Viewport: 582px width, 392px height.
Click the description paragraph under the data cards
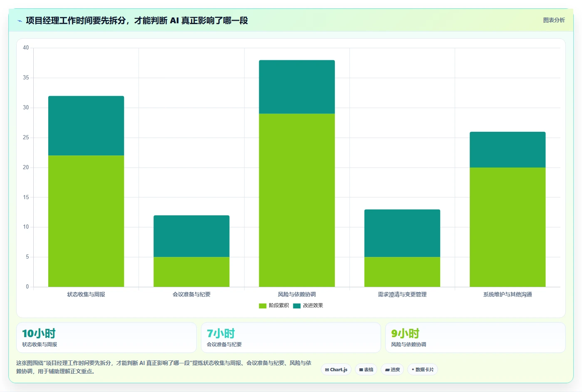click(x=164, y=367)
